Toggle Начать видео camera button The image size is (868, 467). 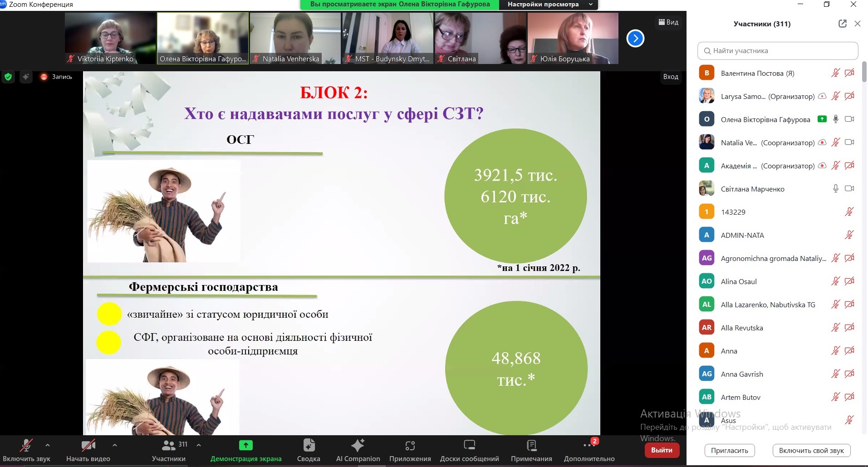(x=88, y=446)
